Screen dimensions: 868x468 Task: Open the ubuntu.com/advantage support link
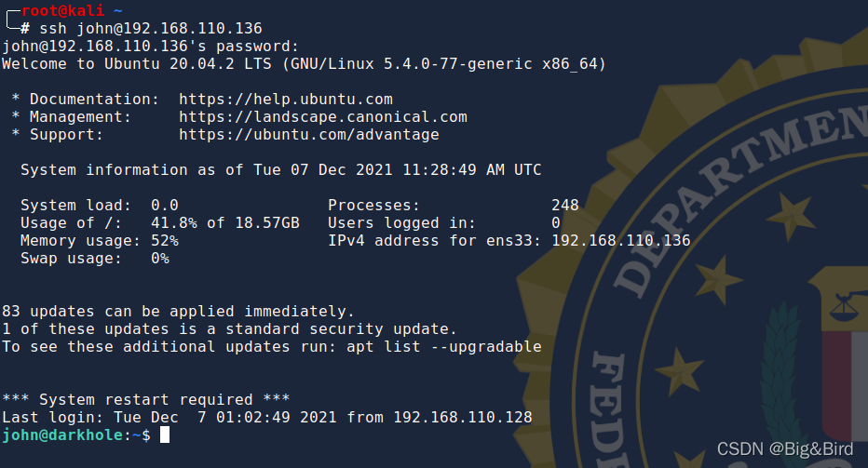pyautogui.click(x=309, y=135)
